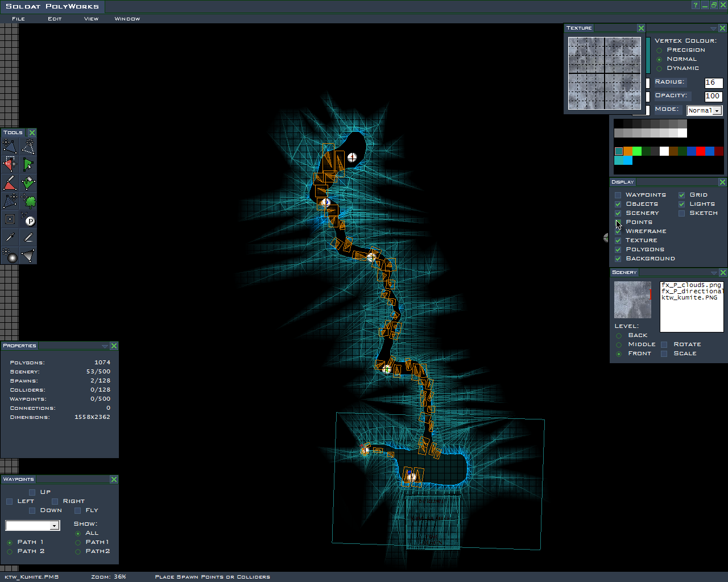Select Precision vertex colour mode
The width and height of the screenshot is (728, 582).
pos(659,50)
